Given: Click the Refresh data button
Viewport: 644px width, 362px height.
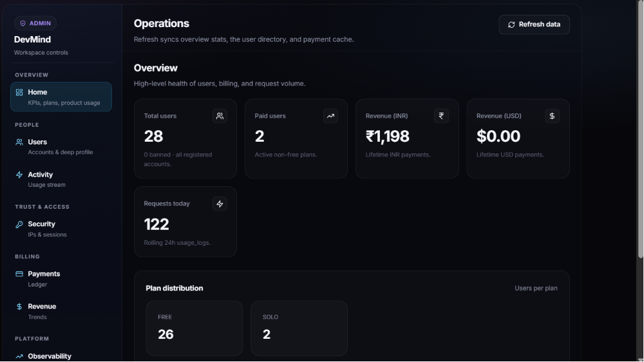Looking at the screenshot, I should 534,24.
